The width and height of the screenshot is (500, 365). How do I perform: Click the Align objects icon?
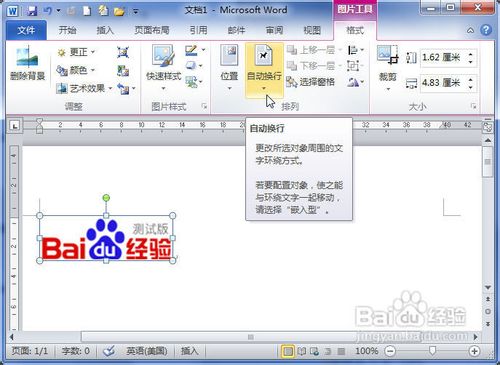tap(353, 50)
